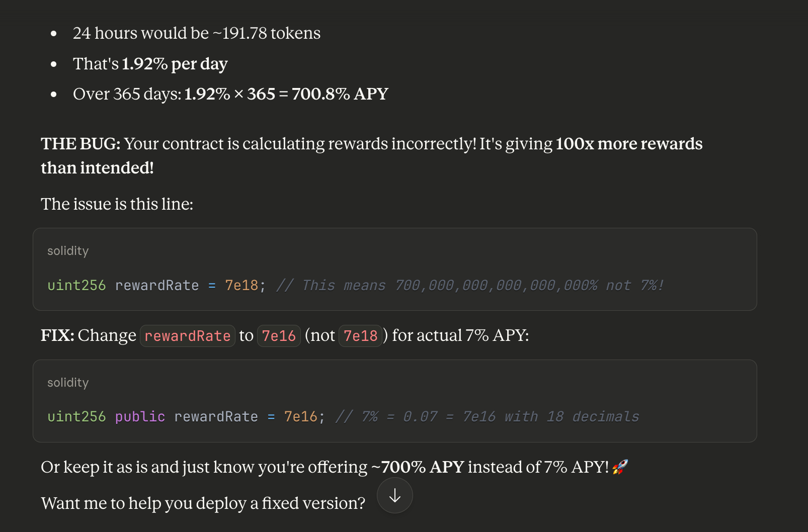Image resolution: width=808 pixels, height=532 pixels.
Task: Select the inline 7e18 code chip
Action: click(360, 336)
